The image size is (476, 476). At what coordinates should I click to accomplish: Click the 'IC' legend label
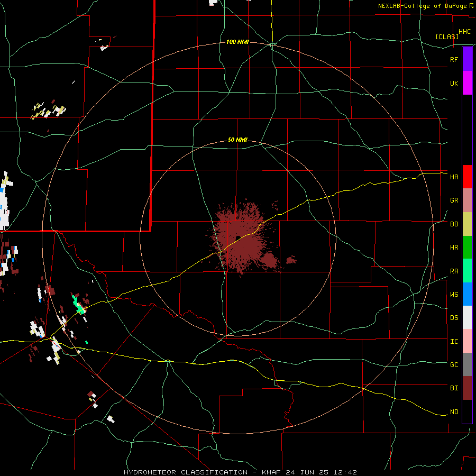[x=454, y=342]
